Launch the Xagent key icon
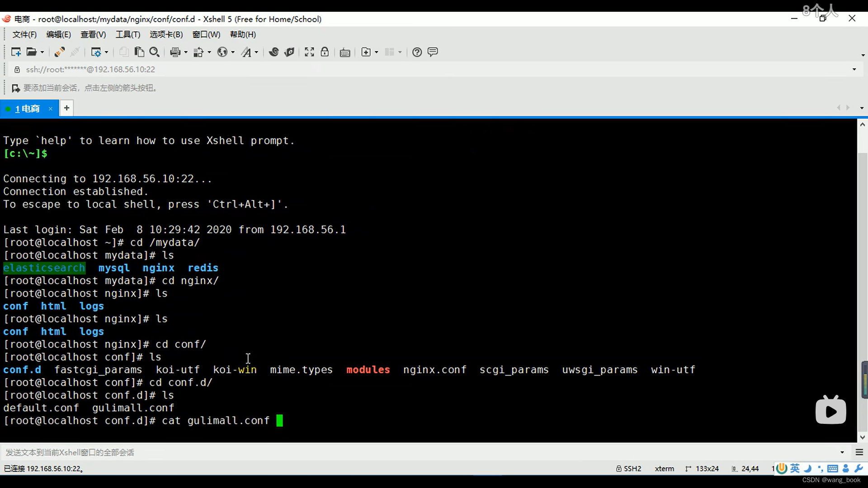 coord(289,52)
